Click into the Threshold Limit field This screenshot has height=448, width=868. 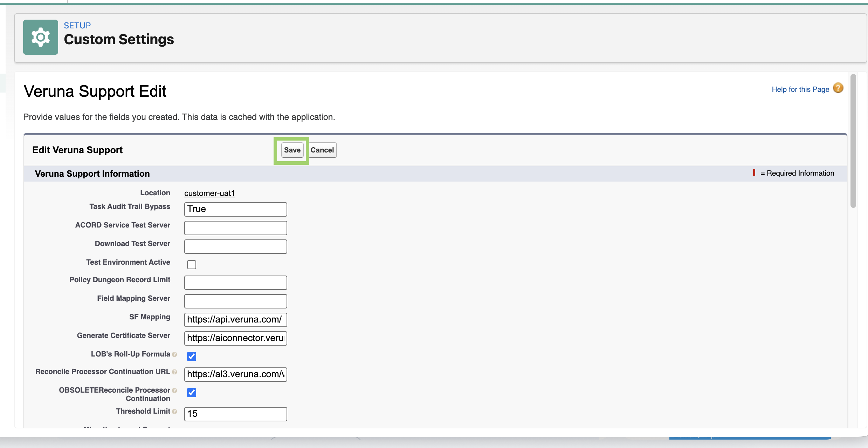pos(236,414)
